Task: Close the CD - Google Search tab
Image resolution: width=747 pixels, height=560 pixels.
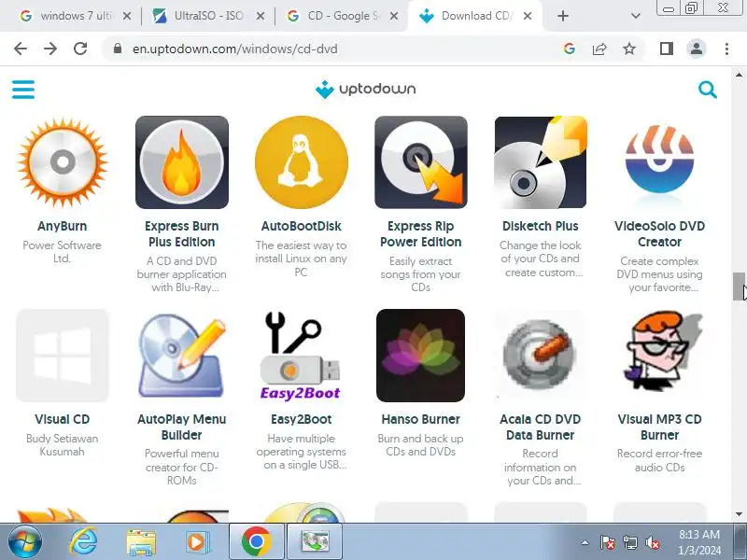Action: tap(393, 16)
